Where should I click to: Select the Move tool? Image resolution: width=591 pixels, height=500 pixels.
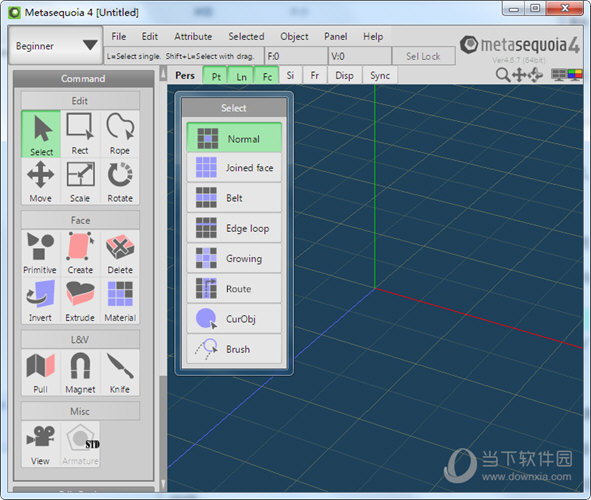pyautogui.click(x=40, y=182)
